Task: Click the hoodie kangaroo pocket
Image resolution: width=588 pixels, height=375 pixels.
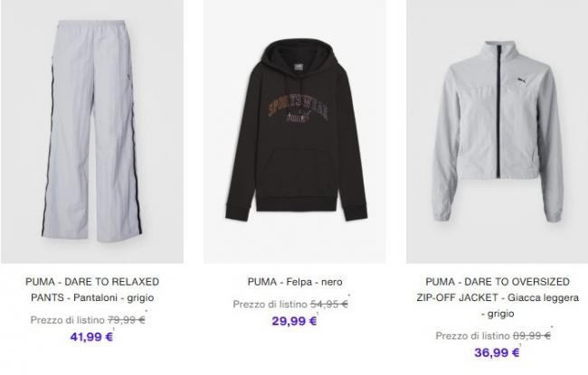Action: pos(298,171)
